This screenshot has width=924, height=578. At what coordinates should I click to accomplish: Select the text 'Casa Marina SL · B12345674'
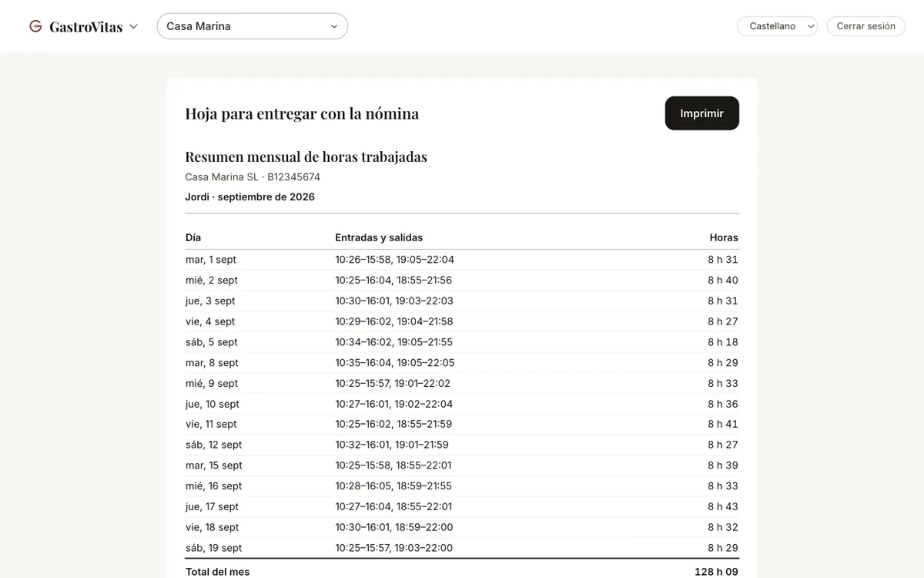(x=253, y=176)
